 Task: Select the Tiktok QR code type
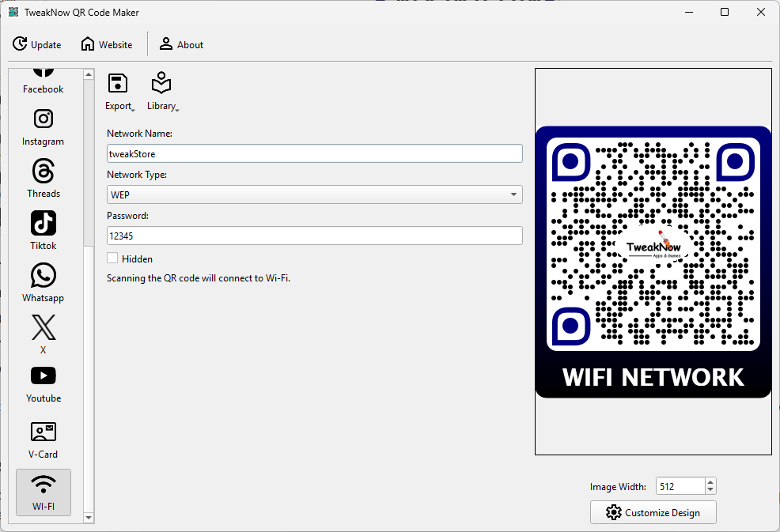pos(44,231)
